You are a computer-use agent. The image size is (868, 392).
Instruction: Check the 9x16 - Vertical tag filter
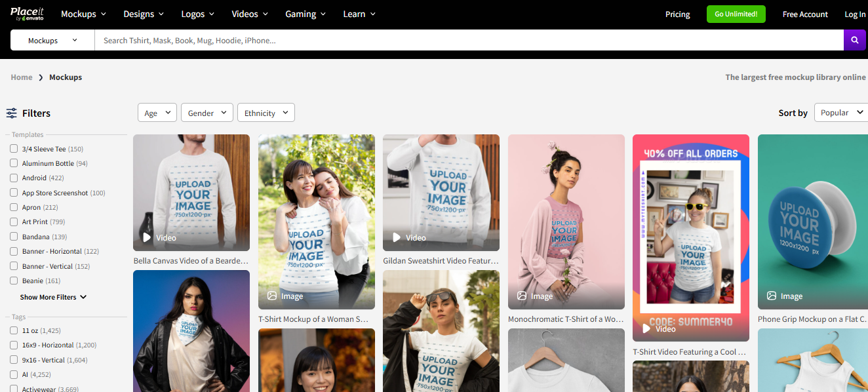point(13,359)
